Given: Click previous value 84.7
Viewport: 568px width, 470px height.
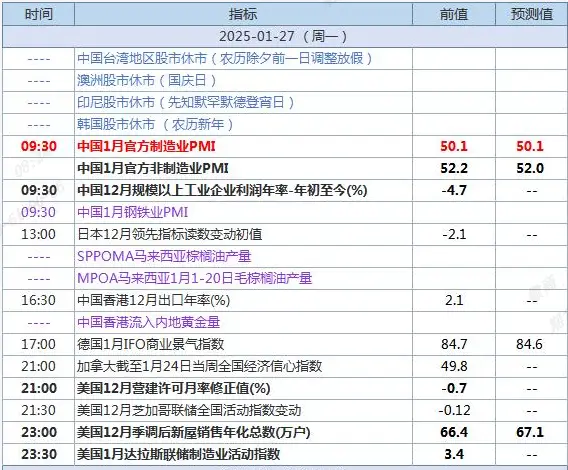Looking at the screenshot, I should click(454, 344).
